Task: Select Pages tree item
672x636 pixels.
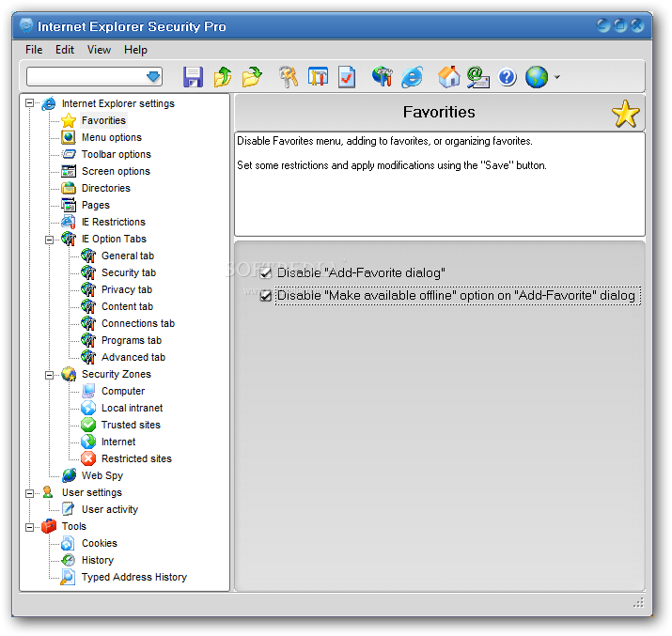Action: (96, 205)
